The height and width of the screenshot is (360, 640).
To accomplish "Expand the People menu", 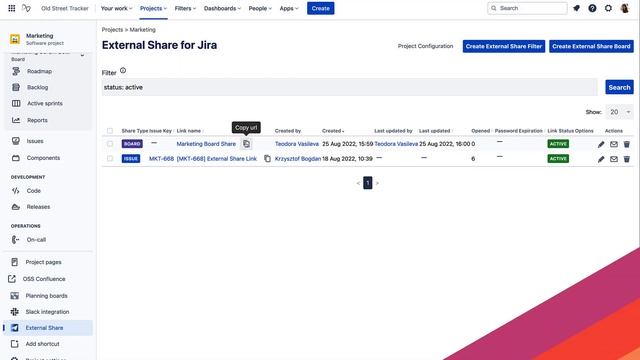I will 260,8.
